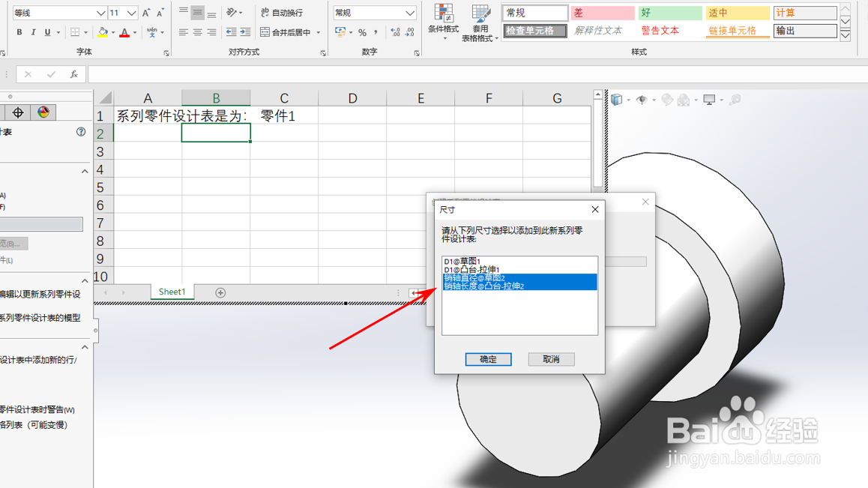Open the underline style dropdown arrow
The image size is (868, 488).
58,32
